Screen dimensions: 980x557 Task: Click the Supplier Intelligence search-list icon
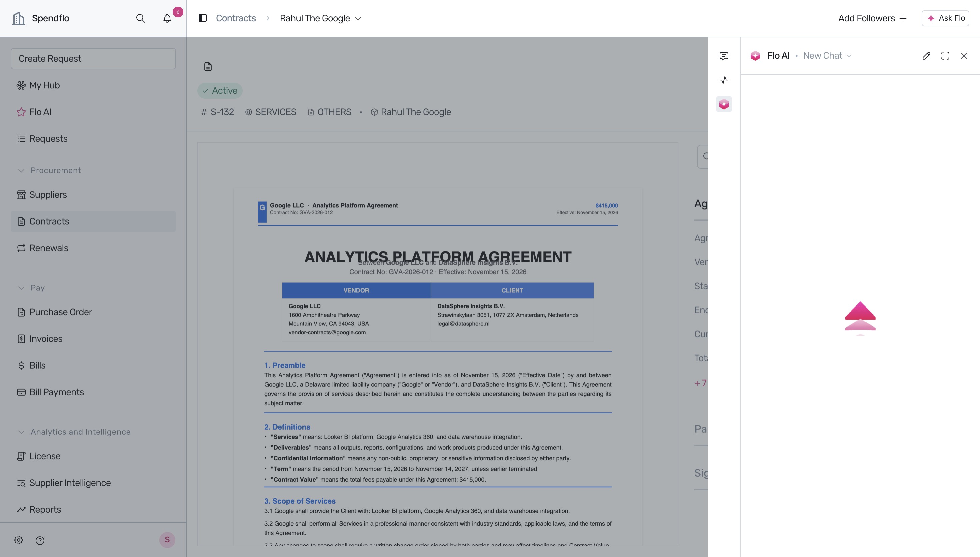point(21,483)
